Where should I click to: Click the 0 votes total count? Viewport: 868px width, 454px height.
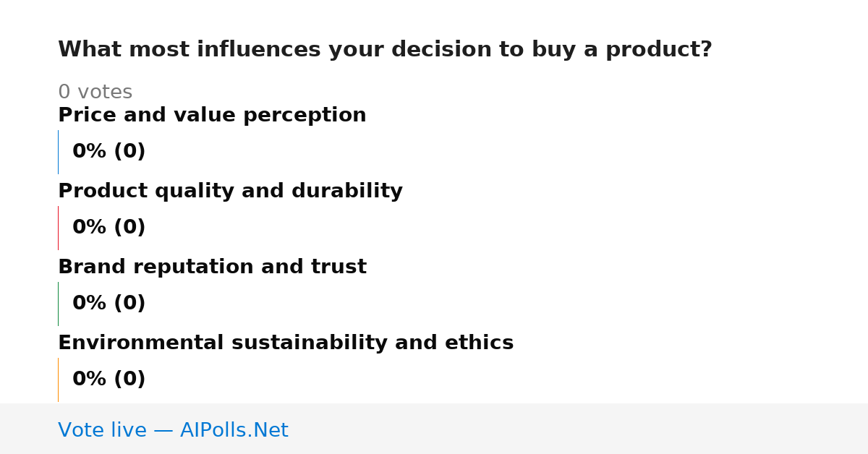tap(95, 93)
